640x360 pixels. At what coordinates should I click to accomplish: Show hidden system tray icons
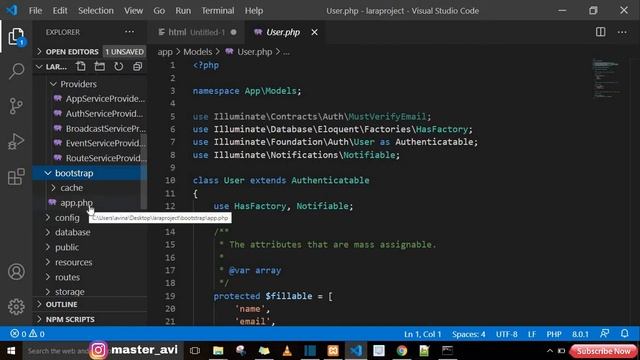click(550, 351)
